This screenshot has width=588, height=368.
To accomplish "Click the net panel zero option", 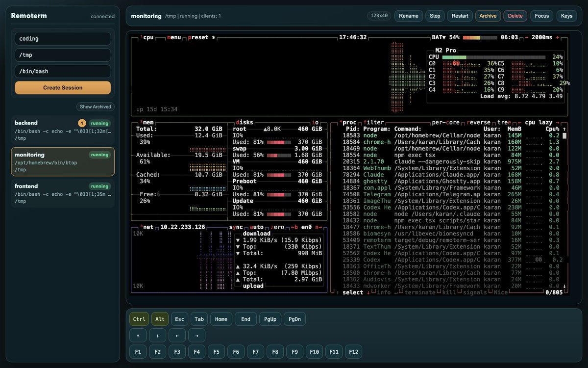I will click(278, 227).
